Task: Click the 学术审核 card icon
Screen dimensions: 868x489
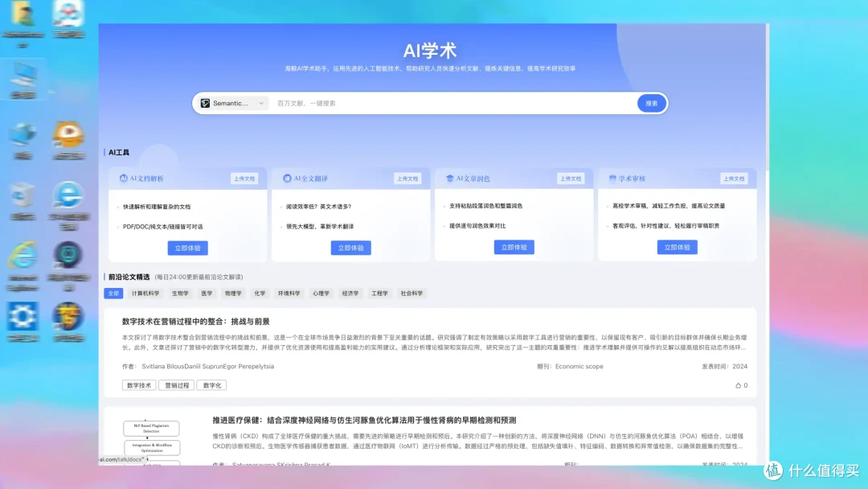Action: click(612, 179)
